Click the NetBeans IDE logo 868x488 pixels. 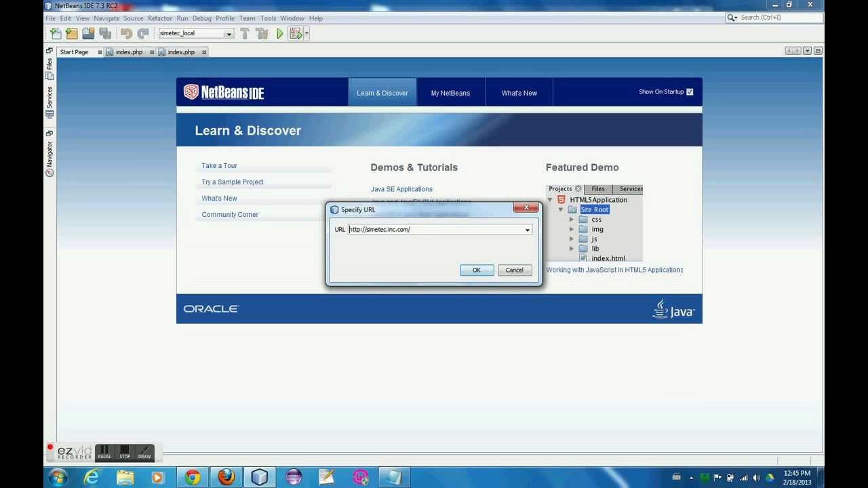[224, 92]
